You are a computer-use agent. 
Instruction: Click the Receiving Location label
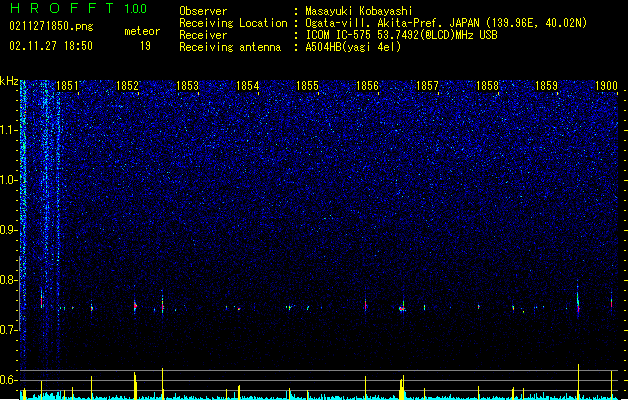[x=233, y=23]
